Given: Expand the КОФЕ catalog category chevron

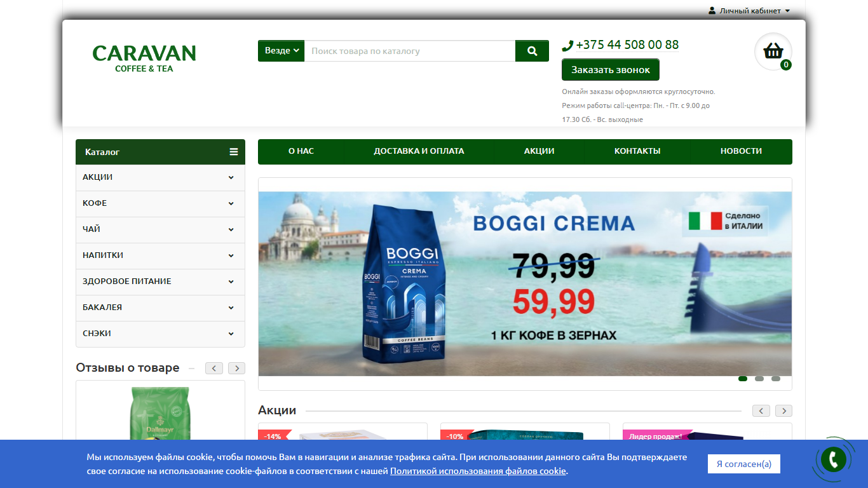Looking at the screenshot, I should [x=231, y=204].
